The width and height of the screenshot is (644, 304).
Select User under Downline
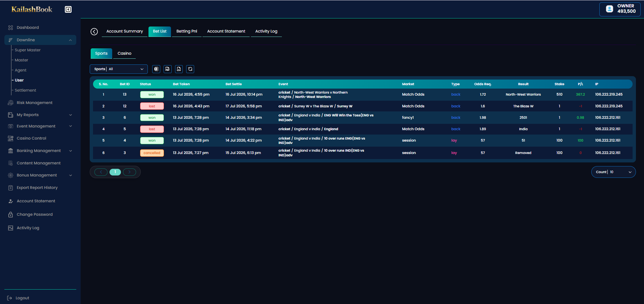[x=19, y=80]
